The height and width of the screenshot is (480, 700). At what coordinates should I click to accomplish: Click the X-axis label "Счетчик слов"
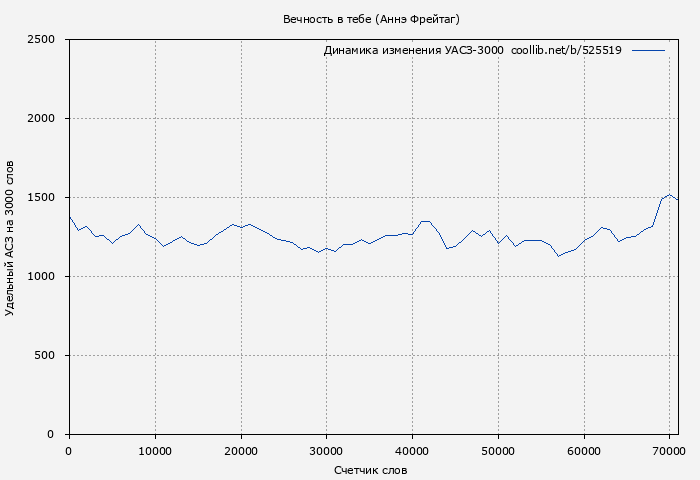point(371,470)
